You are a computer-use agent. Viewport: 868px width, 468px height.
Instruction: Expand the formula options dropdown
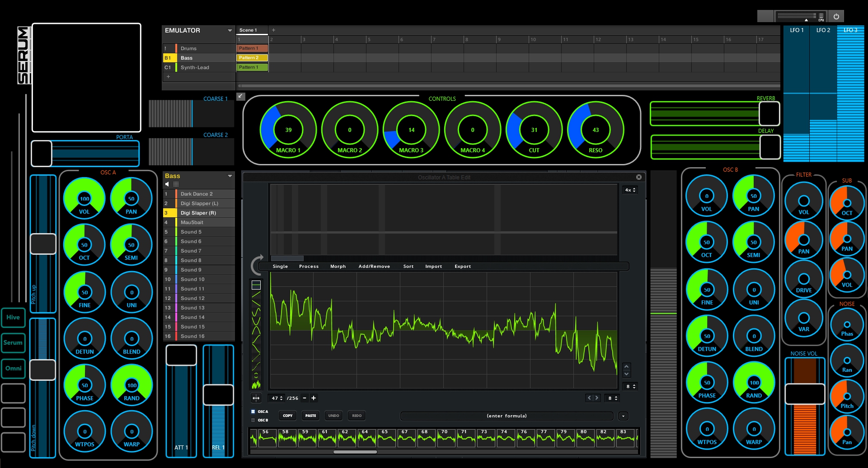[623, 416]
